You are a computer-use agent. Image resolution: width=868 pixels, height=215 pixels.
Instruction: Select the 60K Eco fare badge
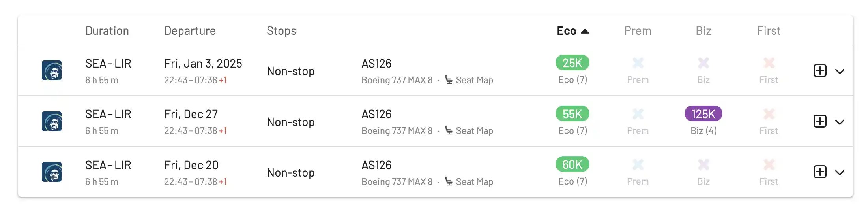point(572,164)
